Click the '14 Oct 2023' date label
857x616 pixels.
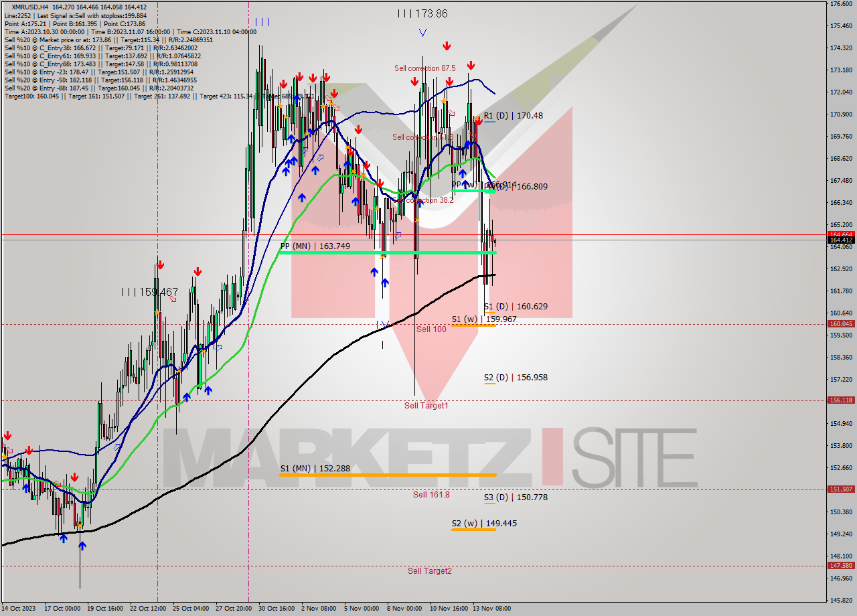click(x=19, y=609)
